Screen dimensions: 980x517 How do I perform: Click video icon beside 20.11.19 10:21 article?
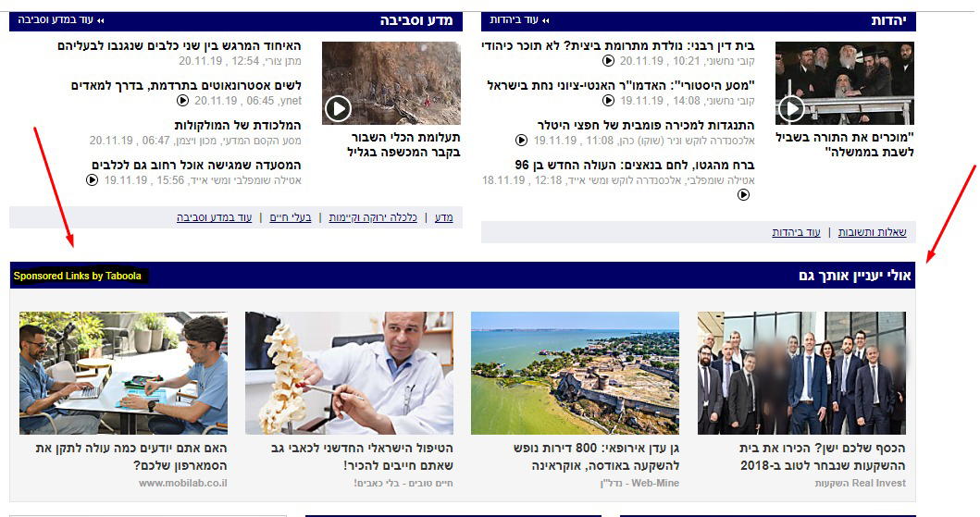point(608,61)
